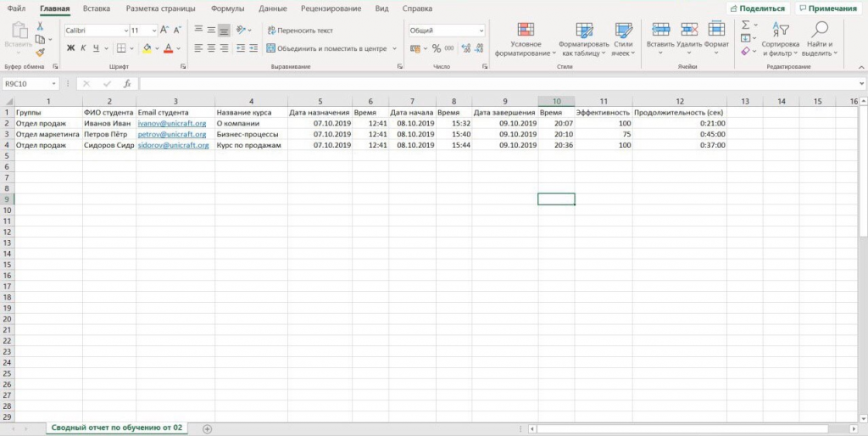Collapse the ribbon with the chevron
Image resolution: width=868 pixels, height=436 pixels.
[861, 66]
